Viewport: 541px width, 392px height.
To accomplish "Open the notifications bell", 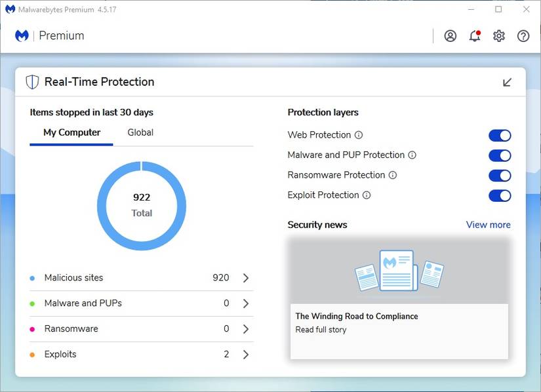I will click(x=475, y=36).
